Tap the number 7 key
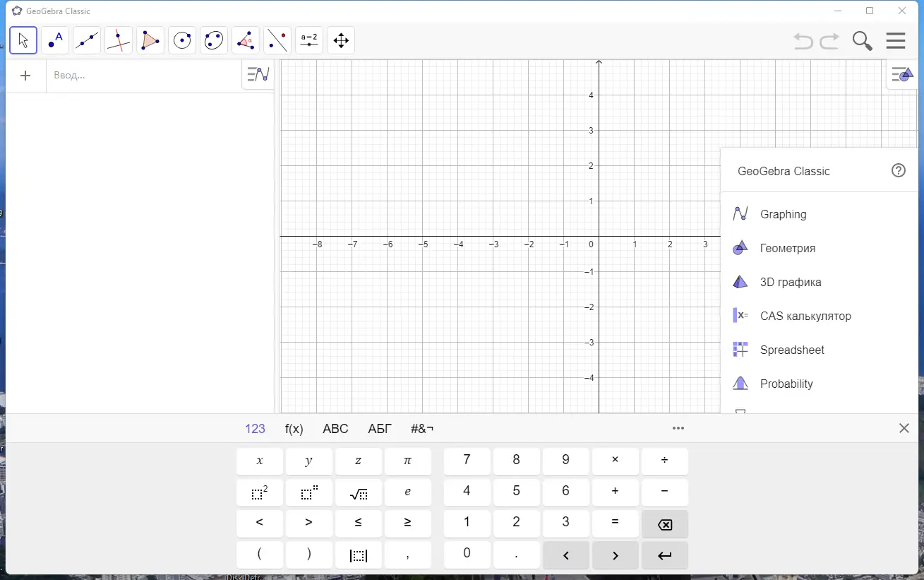This screenshot has width=924, height=580. click(467, 461)
